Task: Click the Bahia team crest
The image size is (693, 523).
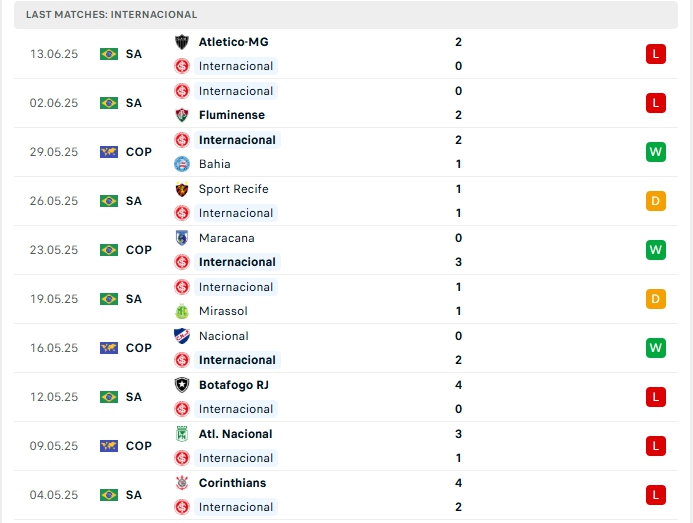Action: tap(182, 164)
